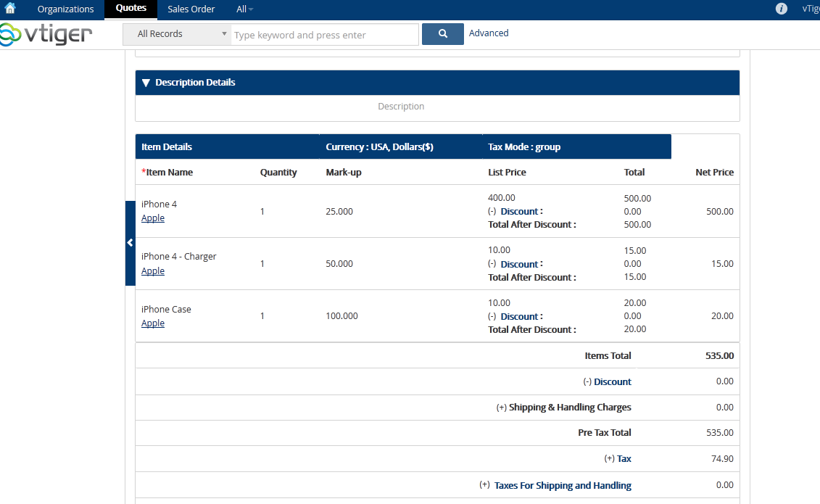This screenshot has width=820, height=504.
Task: Click the Tax Mode : group header
Action: tap(524, 147)
